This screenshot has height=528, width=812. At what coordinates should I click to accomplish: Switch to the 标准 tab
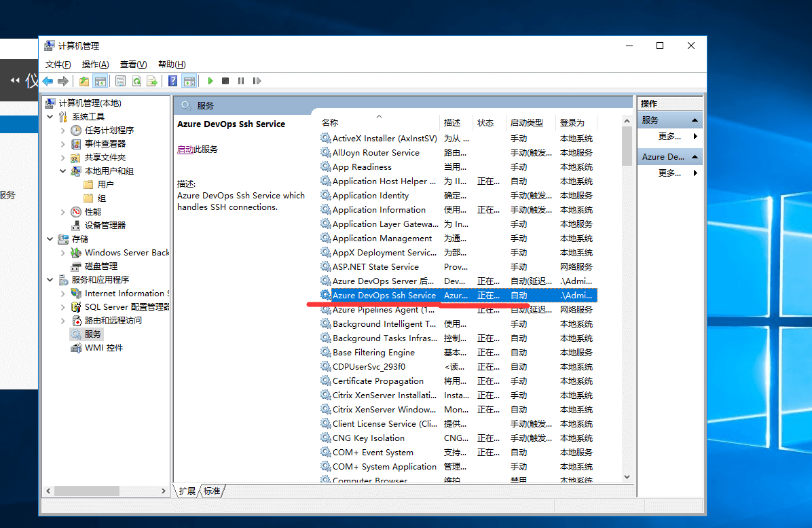[x=212, y=491]
